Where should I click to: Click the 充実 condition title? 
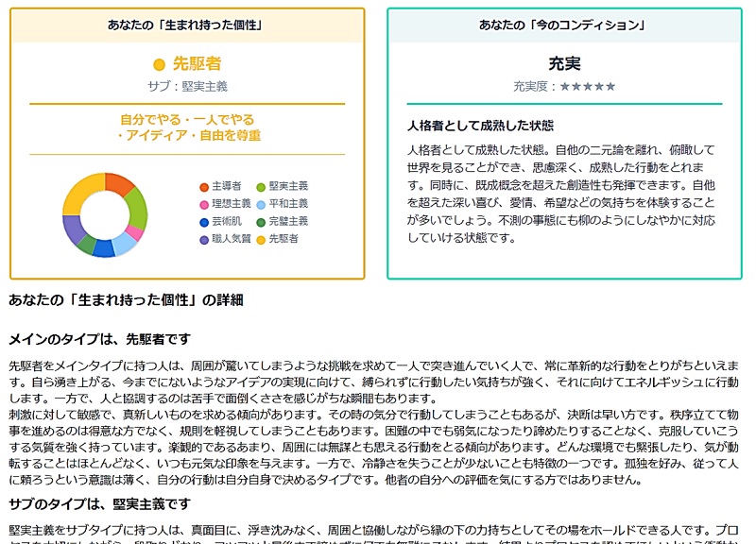[564, 64]
